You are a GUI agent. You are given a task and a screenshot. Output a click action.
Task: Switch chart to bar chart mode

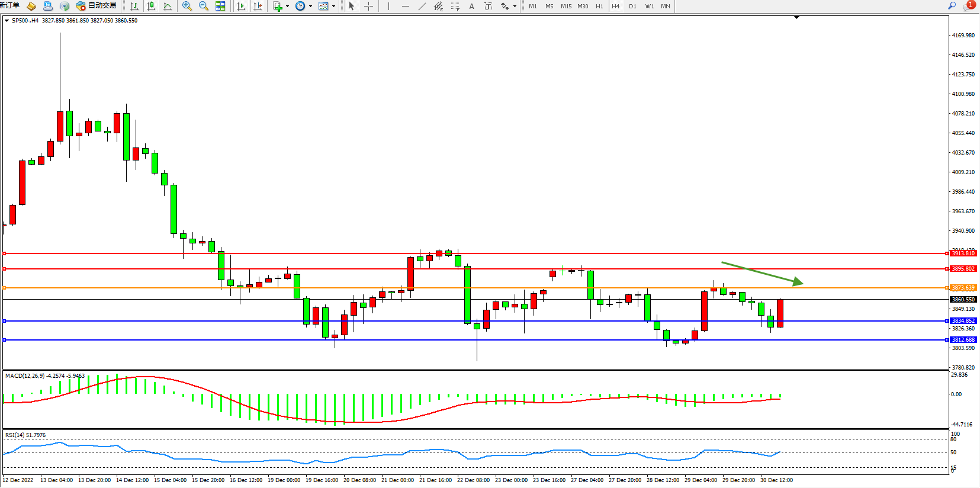(x=134, y=6)
